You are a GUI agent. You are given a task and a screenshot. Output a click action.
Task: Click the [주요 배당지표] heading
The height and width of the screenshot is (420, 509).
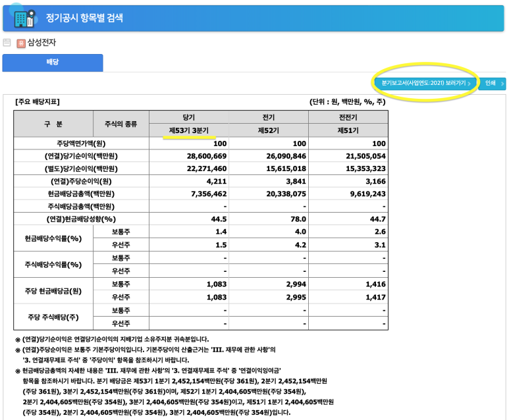pos(38,102)
